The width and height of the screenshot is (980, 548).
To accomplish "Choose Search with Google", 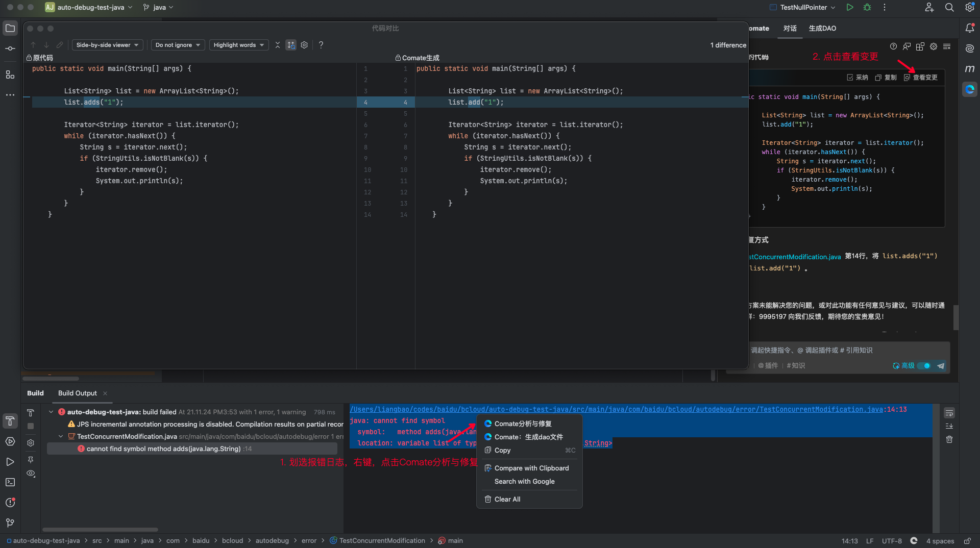I will point(529,481).
